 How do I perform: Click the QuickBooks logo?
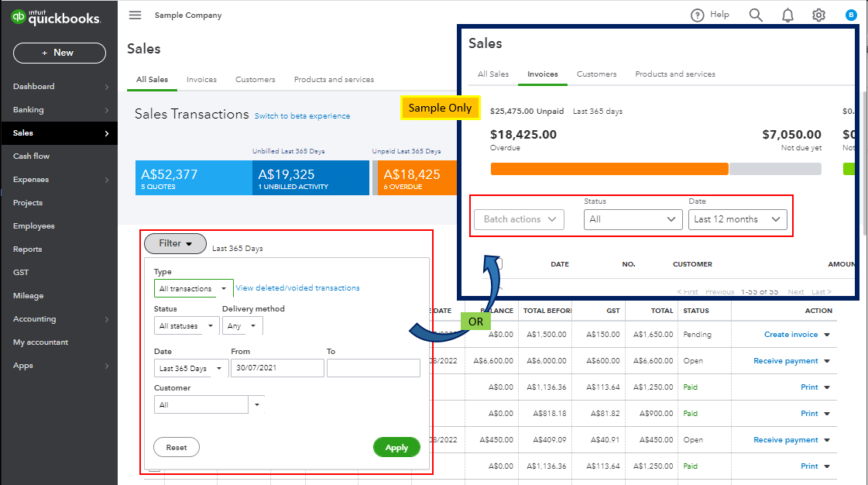56,17
